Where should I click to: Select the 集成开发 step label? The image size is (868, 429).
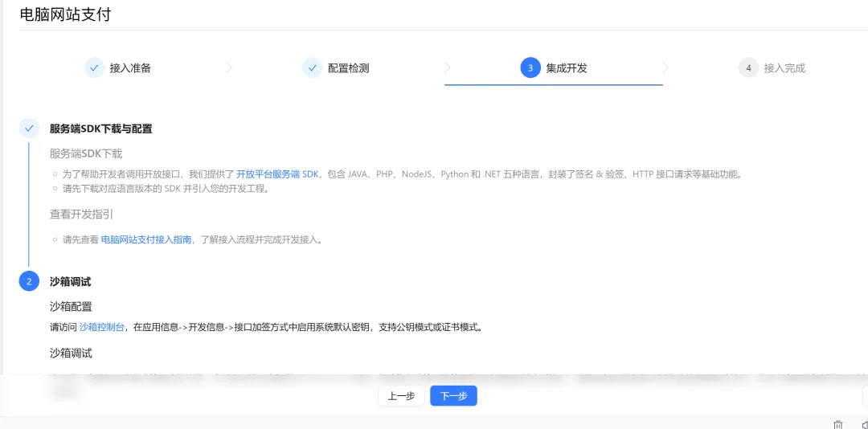point(567,68)
